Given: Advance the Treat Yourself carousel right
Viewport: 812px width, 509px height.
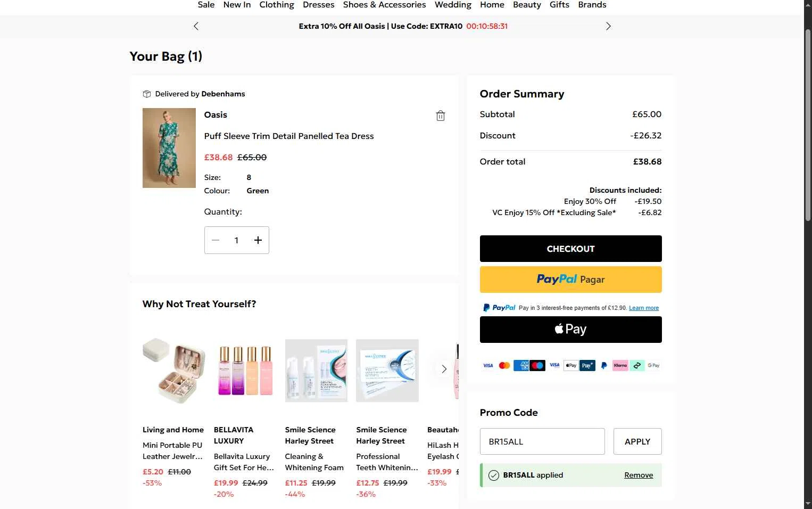Looking at the screenshot, I should point(444,368).
